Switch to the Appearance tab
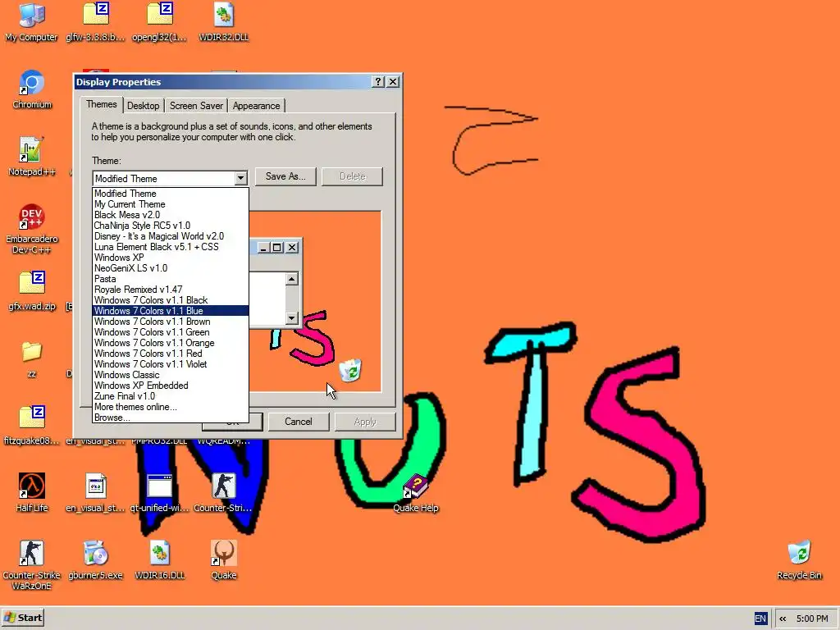The height and width of the screenshot is (630, 840). pyautogui.click(x=256, y=106)
